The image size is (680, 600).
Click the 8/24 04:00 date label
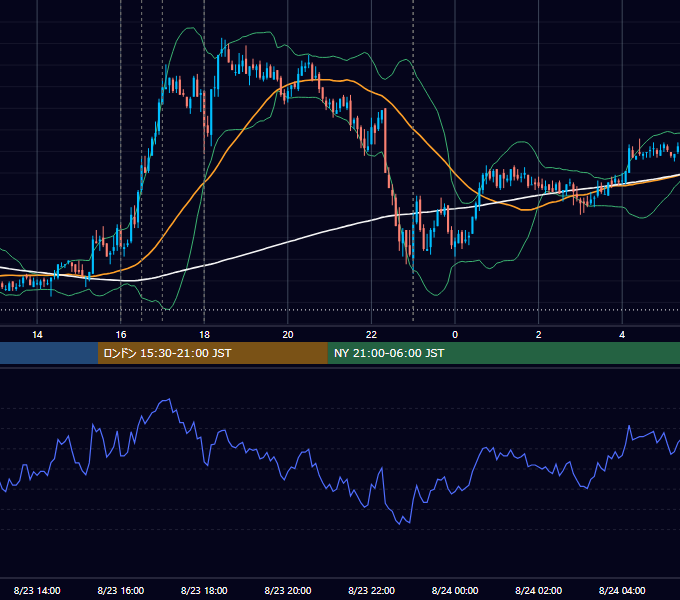[x=622, y=590]
